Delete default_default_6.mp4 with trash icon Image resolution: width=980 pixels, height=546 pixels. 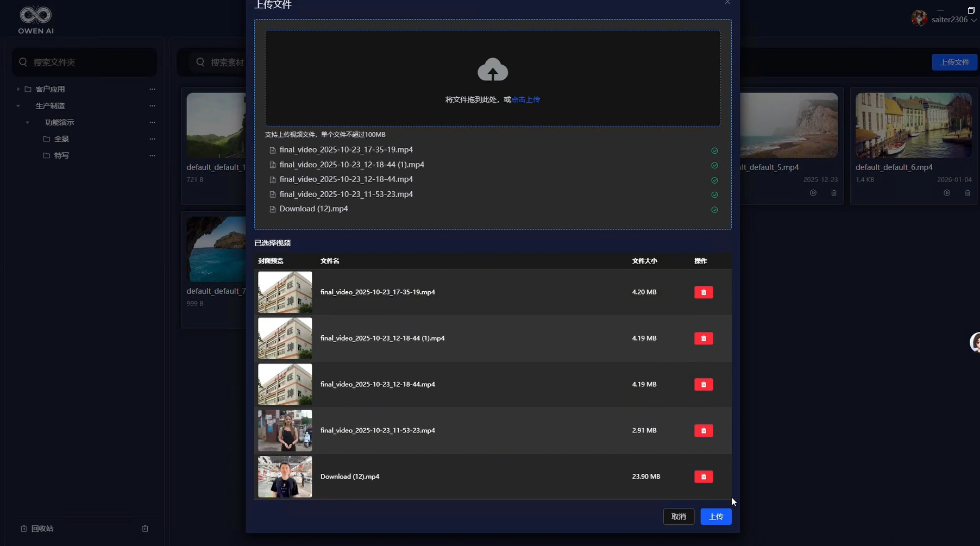[968, 193]
